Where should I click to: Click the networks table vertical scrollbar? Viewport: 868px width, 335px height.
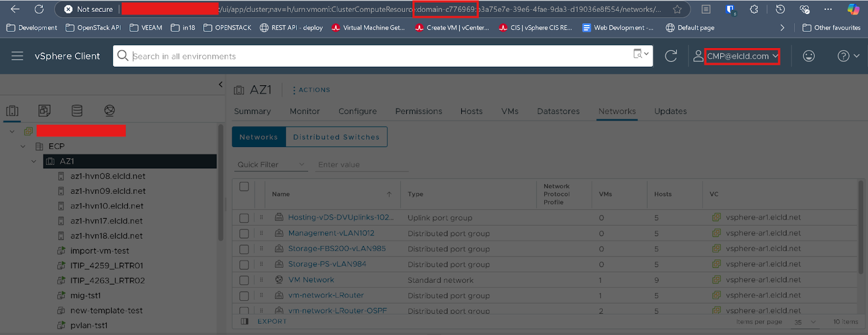(x=860, y=227)
